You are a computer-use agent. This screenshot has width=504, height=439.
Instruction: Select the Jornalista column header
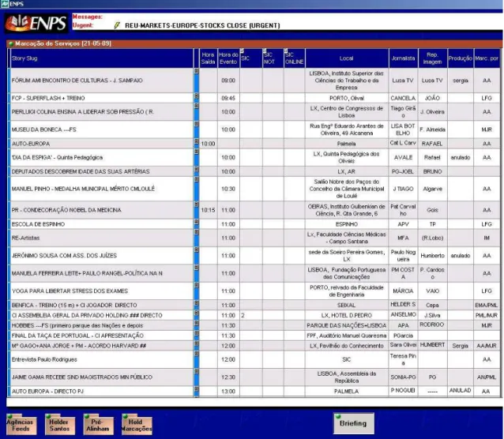[403, 58]
